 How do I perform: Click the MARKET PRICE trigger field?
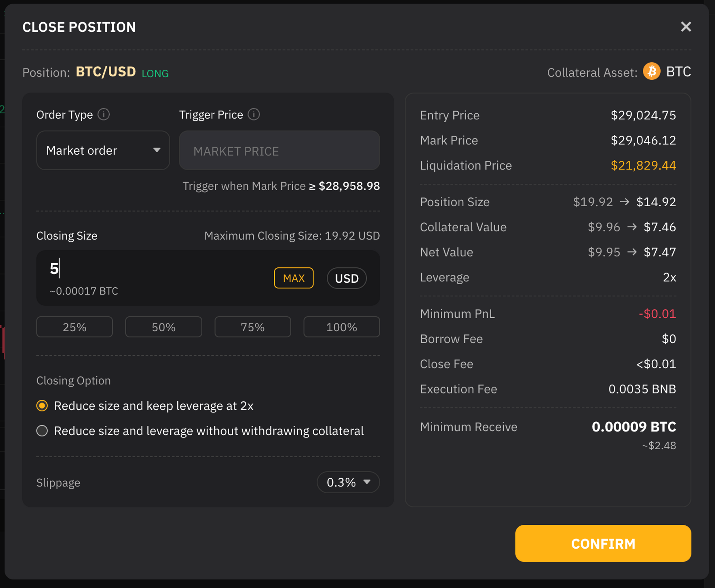[279, 150]
